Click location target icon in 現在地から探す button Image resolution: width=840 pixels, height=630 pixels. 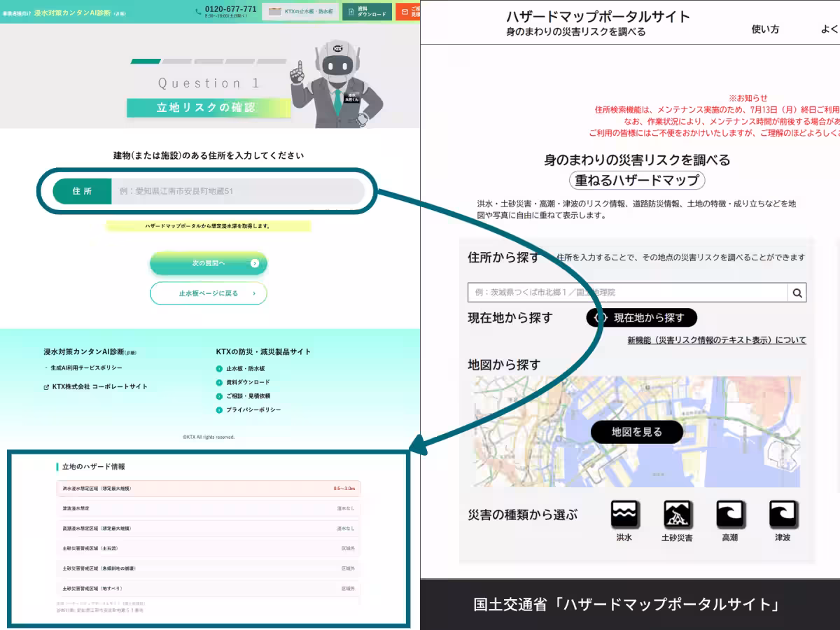click(600, 318)
